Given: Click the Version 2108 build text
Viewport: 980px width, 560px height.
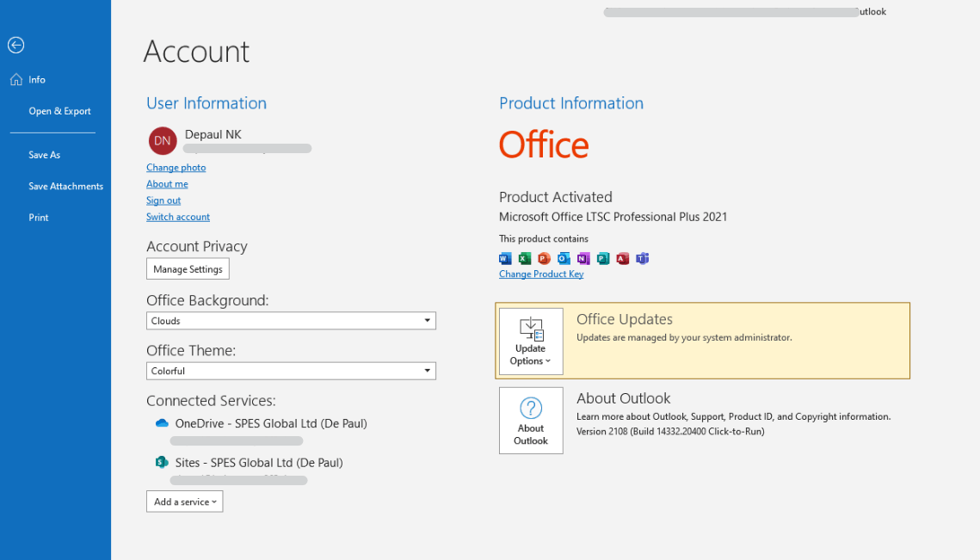Looking at the screenshot, I should 670,431.
